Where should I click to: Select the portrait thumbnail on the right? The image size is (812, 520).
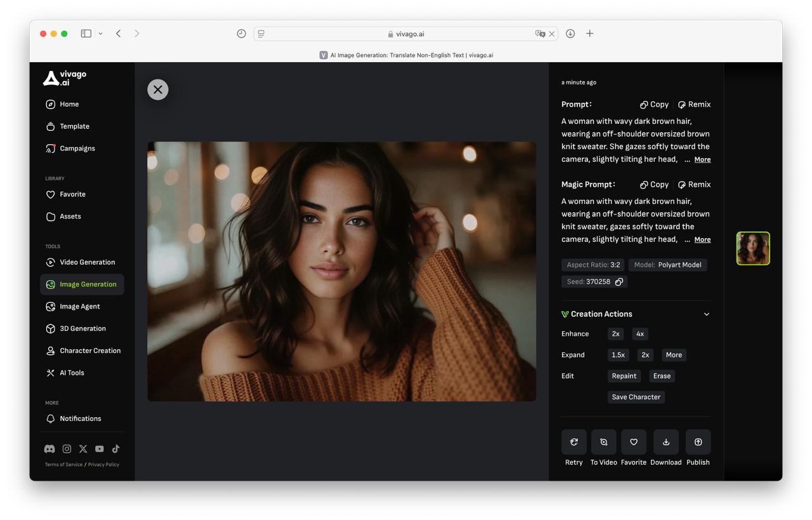[x=752, y=248]
